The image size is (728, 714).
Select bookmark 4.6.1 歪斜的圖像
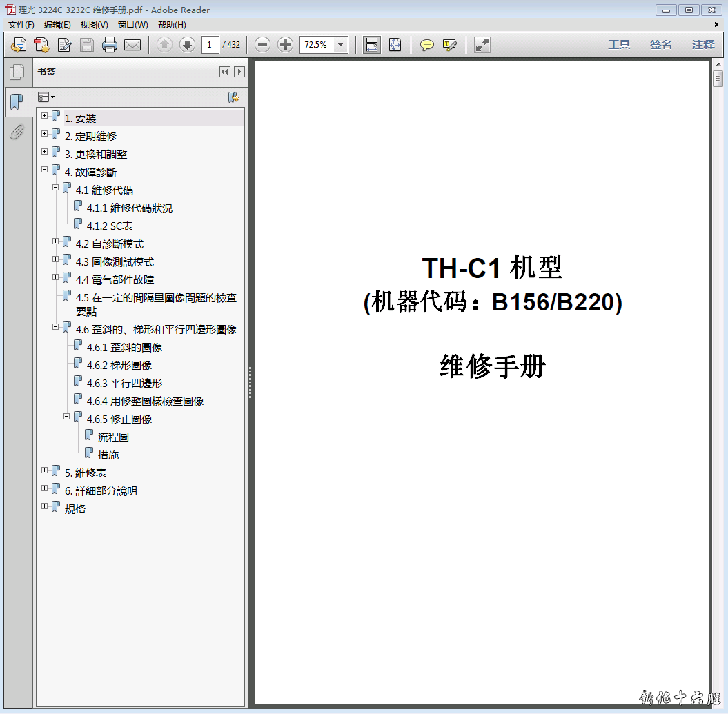(x=124, y=348)
